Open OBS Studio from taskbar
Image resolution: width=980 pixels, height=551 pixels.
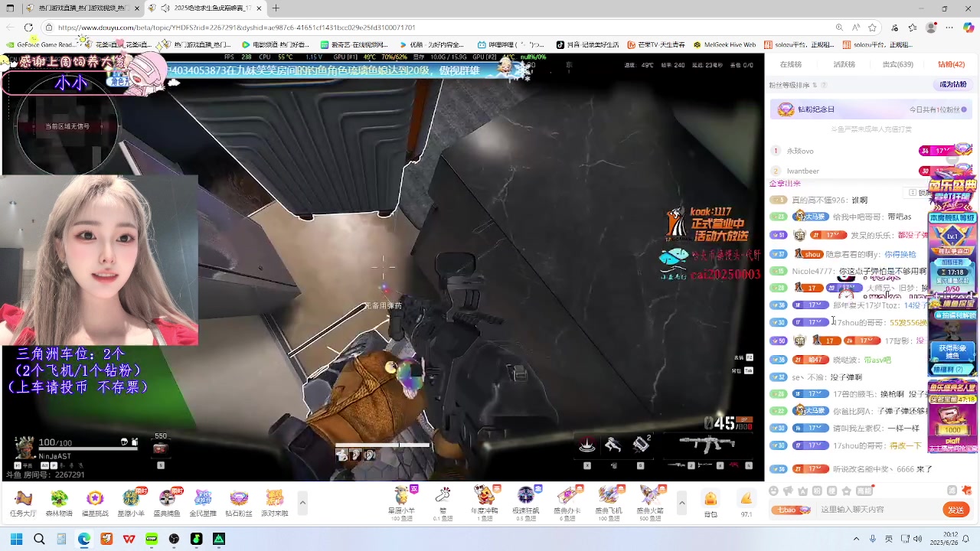[174, 540]
